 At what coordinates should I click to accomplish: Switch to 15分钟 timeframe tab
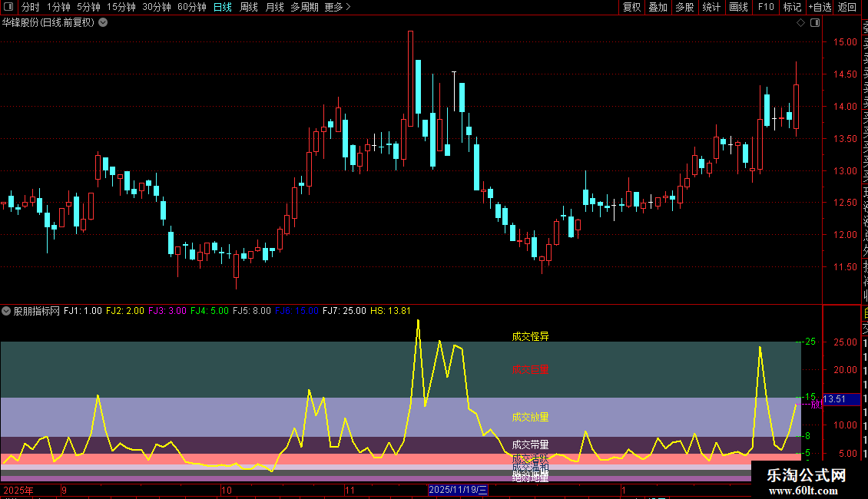(x=121, y=7)
